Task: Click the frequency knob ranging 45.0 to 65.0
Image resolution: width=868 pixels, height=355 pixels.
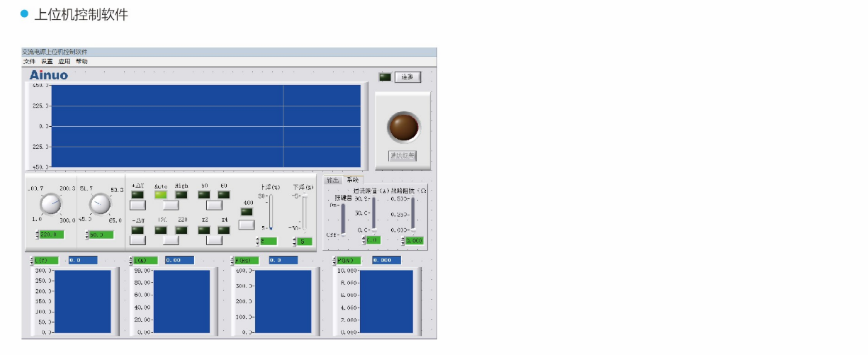Action: 100,203
